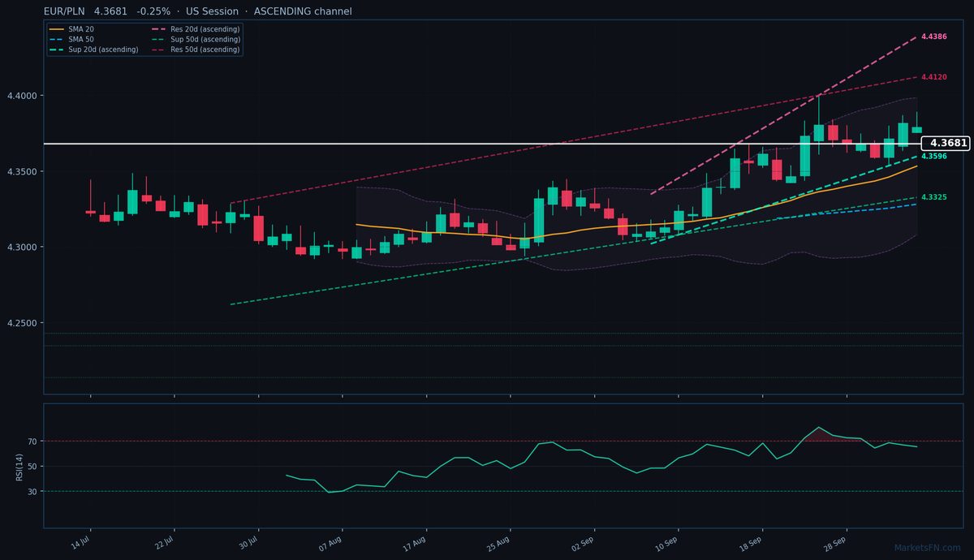The width and height of the screenshot is (974, 560).
Task: Click the 02 Sep date label
Action: (583, 543)
